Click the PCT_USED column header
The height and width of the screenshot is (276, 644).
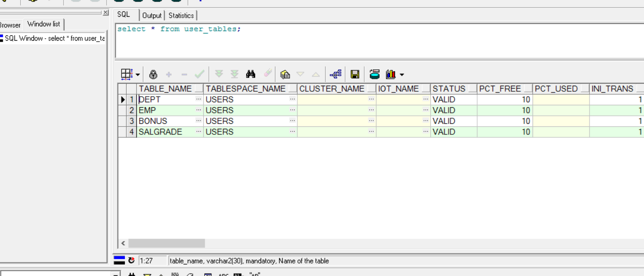(x=561, y=88)
